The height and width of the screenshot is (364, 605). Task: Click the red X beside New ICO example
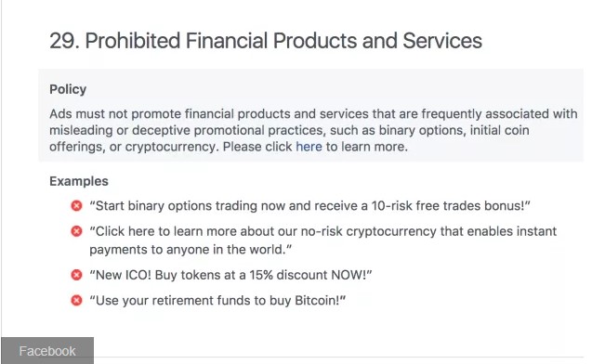(x=76, y=275)
